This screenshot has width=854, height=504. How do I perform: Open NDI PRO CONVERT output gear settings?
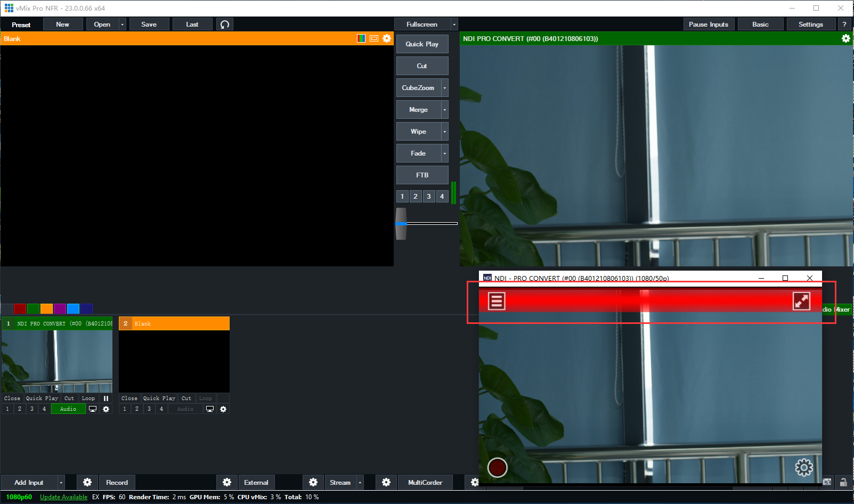(x=845, y=38)
